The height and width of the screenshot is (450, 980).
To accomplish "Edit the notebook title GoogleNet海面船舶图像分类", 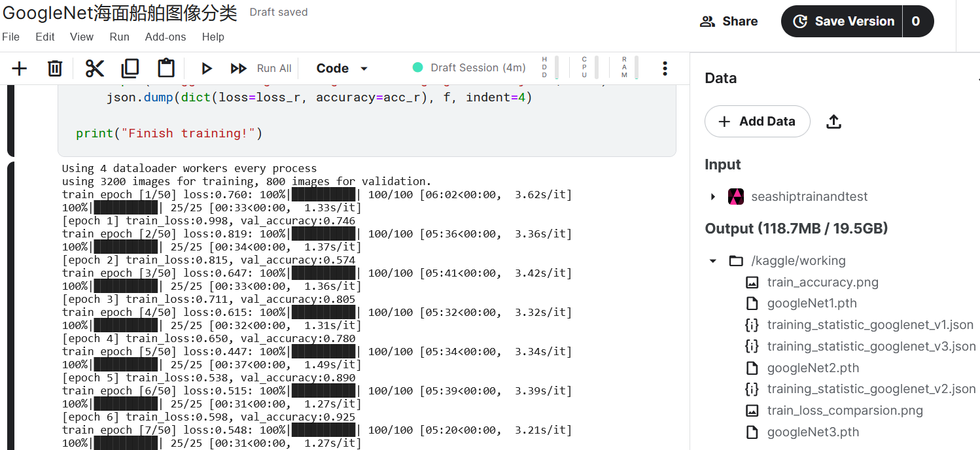I will [120, 13].
